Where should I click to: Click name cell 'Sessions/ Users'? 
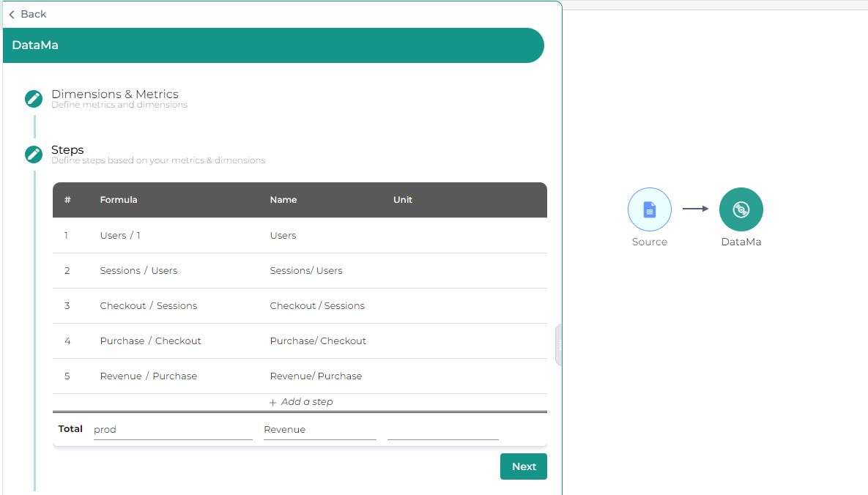click(x=306, y=271)
